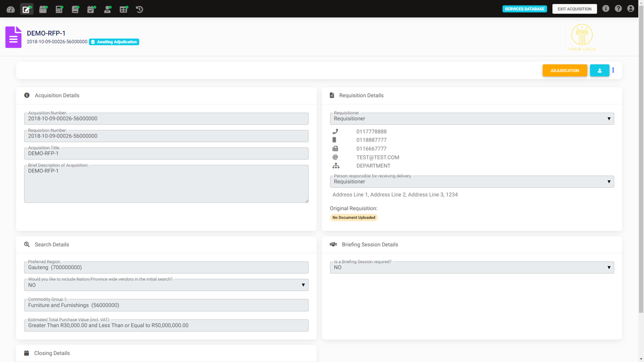Open Person responsible for receiving delivery dropdown
The width and height of the screenshot is (644, 362).
[471, 182]
